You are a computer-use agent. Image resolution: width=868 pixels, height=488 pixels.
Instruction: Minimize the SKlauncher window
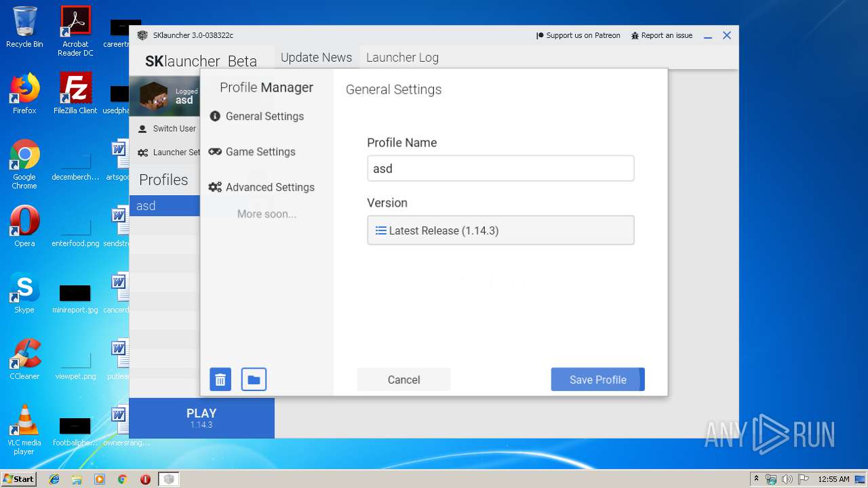(708, 36)
